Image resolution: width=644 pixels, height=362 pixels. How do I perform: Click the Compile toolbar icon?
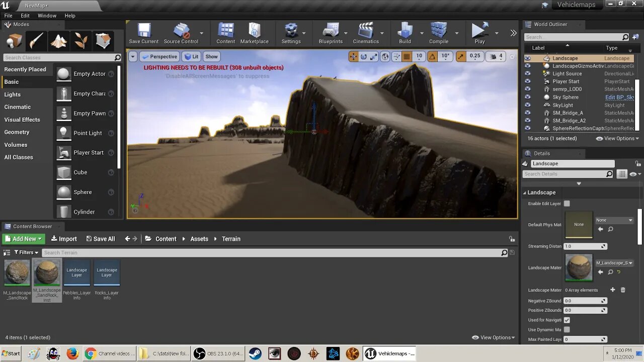pos(439,34)
